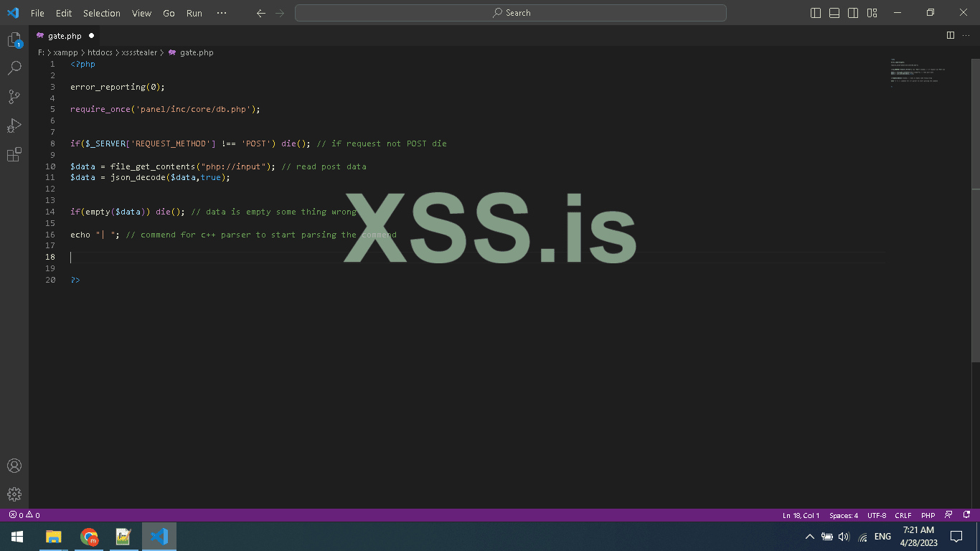
Task: Open the Selection menu
Action: click(102, 13)
